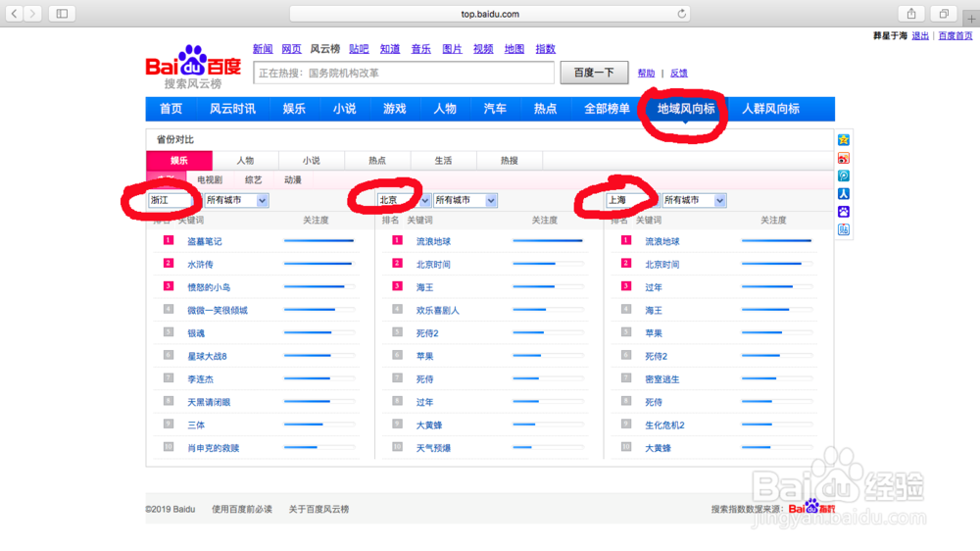Share to QZone via star icon
The width and height of the screenshot is (980, 551).
843,140
